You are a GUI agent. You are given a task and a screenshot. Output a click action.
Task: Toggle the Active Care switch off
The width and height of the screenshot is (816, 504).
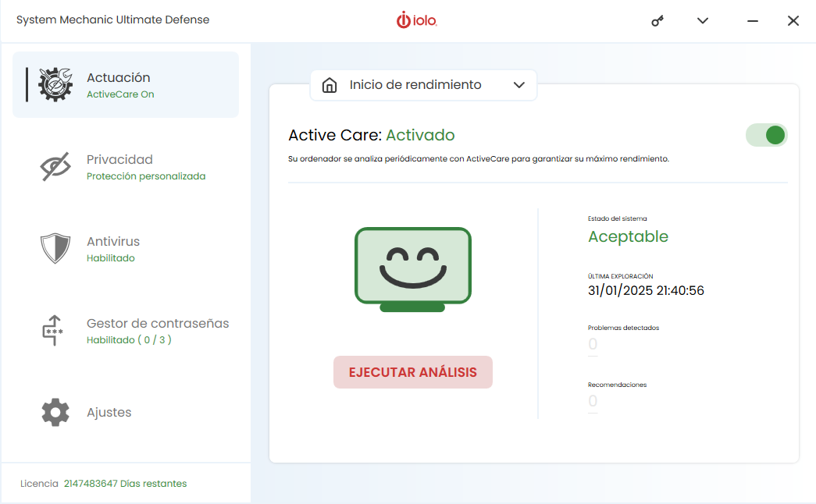click(767, 135)
